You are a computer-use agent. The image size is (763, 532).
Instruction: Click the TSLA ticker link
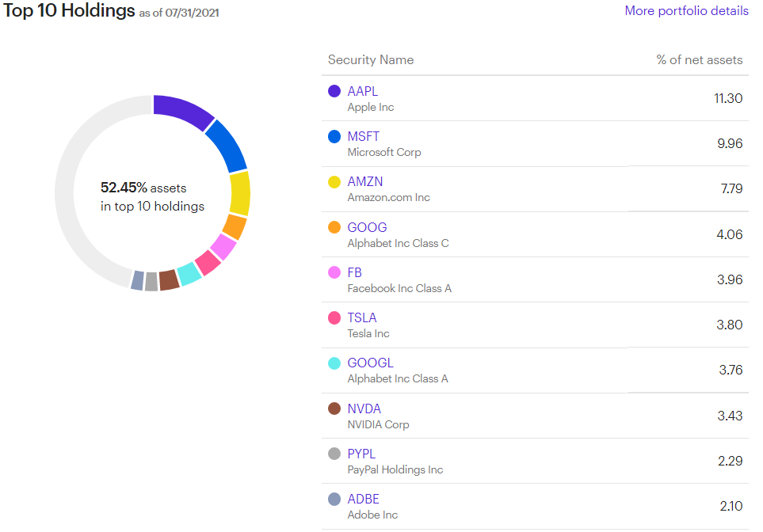[361, 317]
